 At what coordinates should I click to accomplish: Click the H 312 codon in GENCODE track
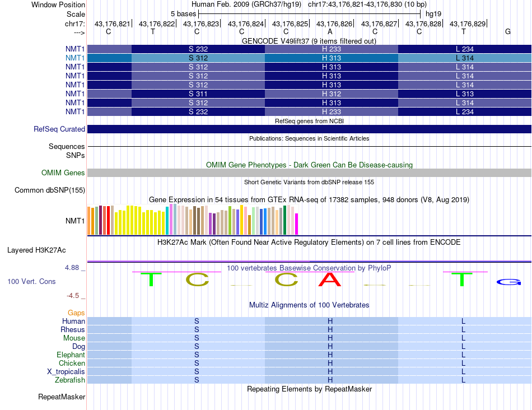[332, 94]
